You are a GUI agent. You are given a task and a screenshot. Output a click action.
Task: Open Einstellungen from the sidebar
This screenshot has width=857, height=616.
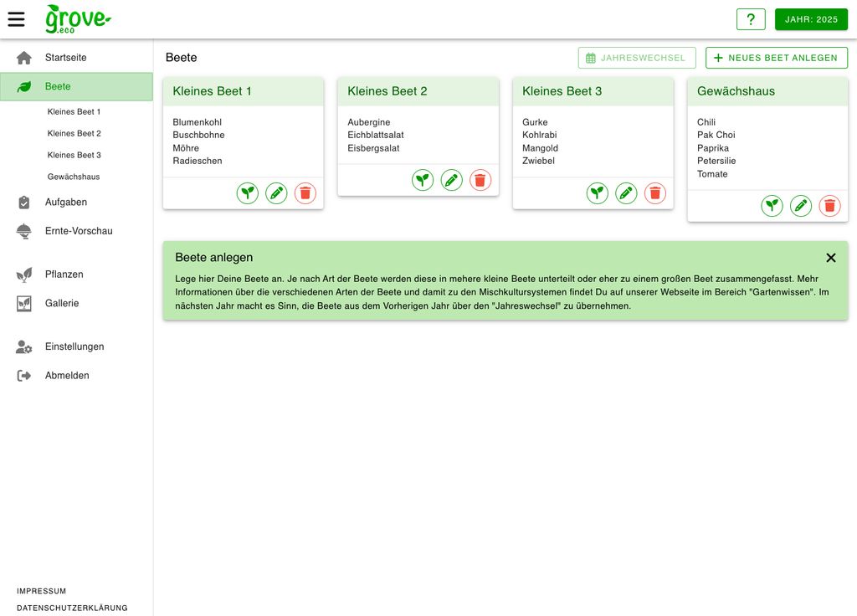(74, 346)
